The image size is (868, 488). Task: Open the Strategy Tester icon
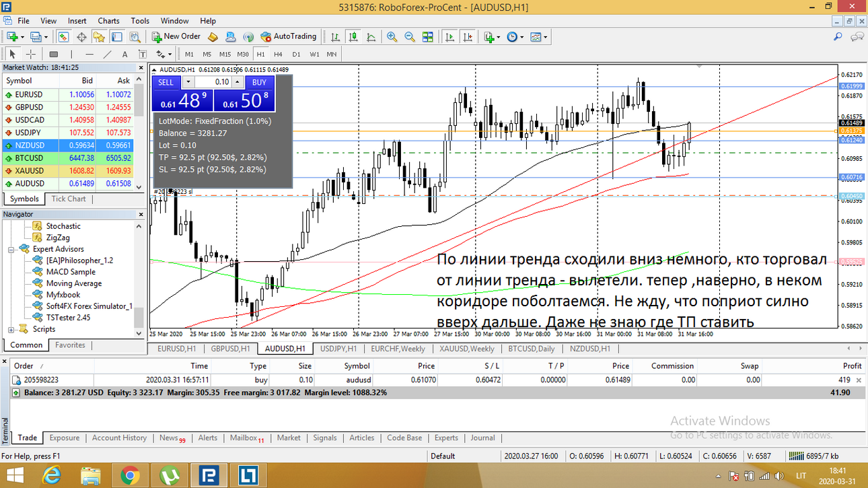[135, 36]
